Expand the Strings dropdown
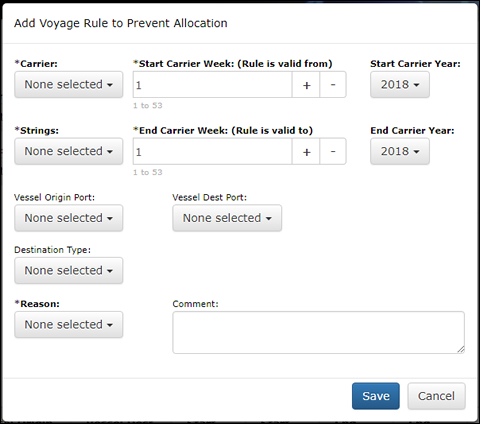 (x=68, y=151)
